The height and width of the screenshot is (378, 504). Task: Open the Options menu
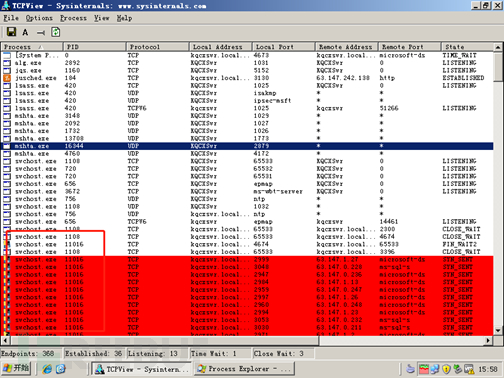coord(39,18)
